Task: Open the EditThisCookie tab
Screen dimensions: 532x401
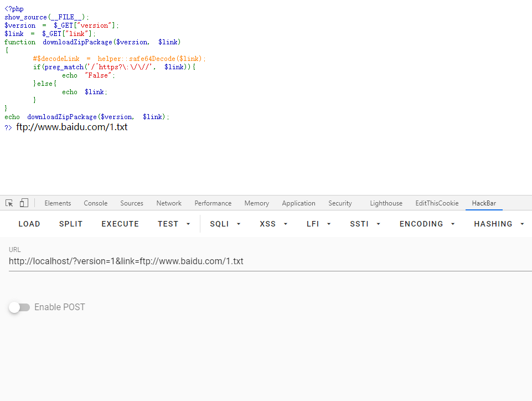Action: (x=437, y=203)
